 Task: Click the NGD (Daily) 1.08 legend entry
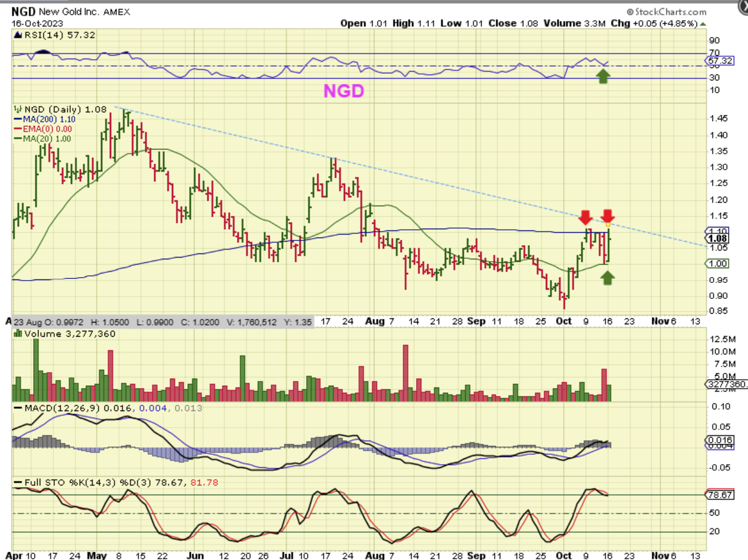[x=60, y=109]
